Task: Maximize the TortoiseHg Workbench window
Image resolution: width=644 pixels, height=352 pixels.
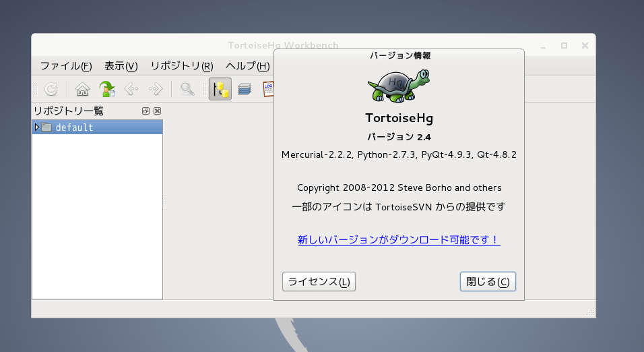Action: 564,46
